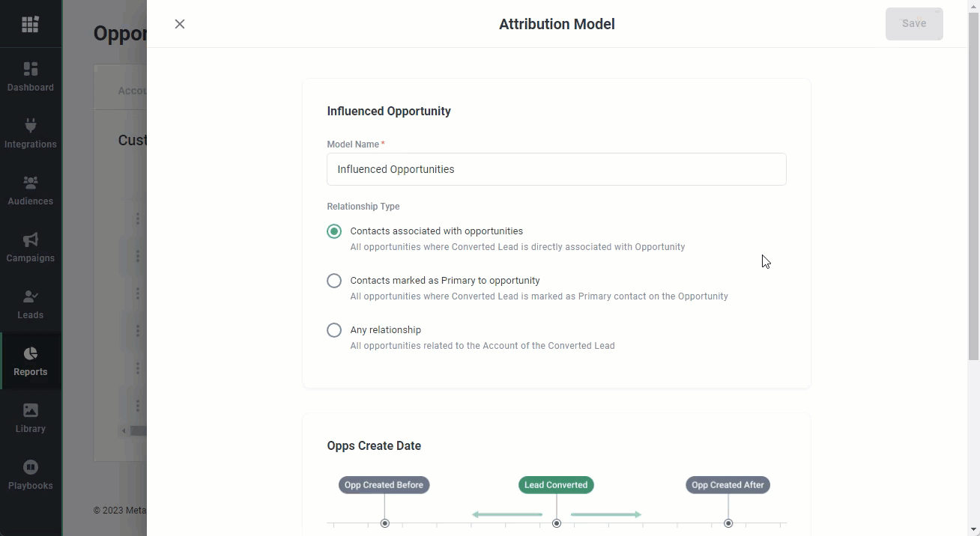Image resolution: width=980 pixels, height=536 pixels.
Task: Navigate to Campaigns
Action: click(x=30, y=248)
